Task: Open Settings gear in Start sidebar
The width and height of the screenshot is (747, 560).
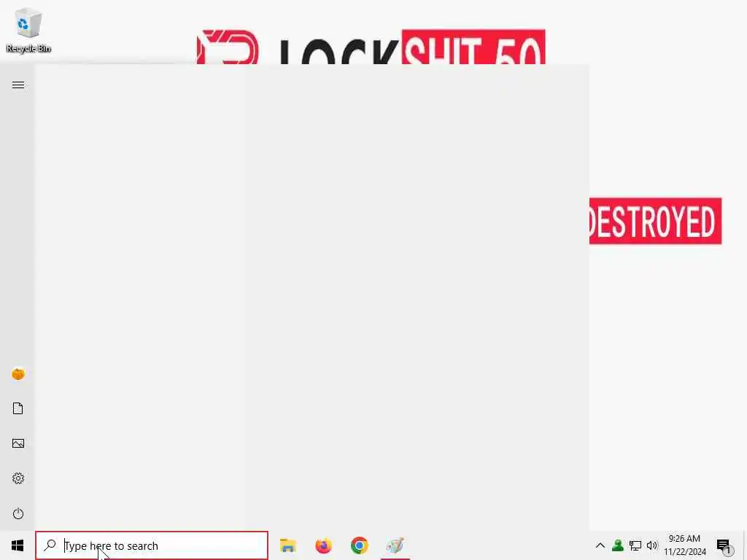Action: [18, 478]
